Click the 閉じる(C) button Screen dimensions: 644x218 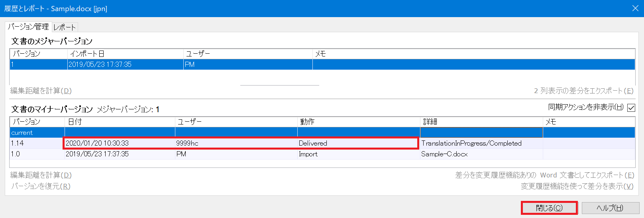click(x=549, y=208)
